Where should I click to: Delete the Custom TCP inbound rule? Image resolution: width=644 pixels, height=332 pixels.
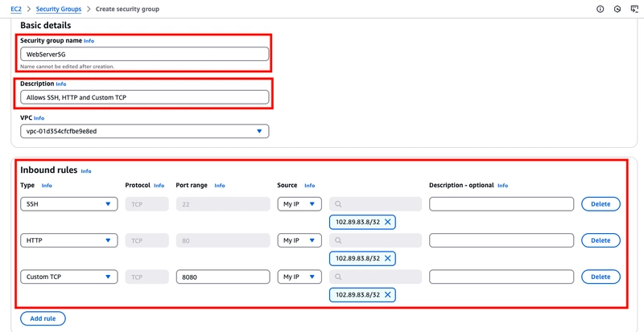[x=601, y=277]
